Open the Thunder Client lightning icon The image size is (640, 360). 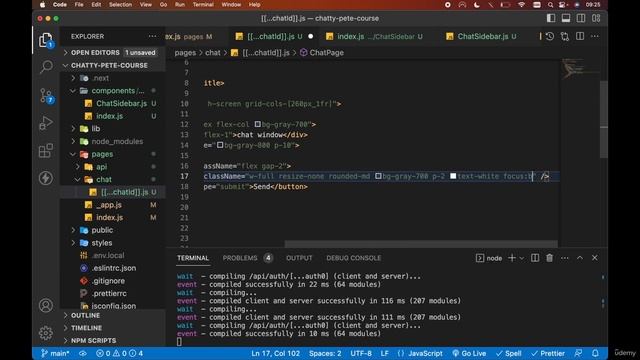point(46,178)
